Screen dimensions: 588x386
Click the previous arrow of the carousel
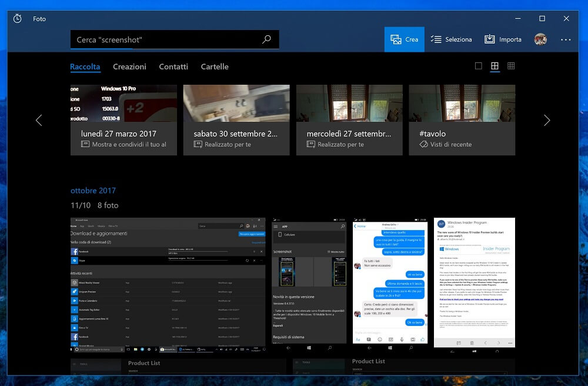(39, 120)
